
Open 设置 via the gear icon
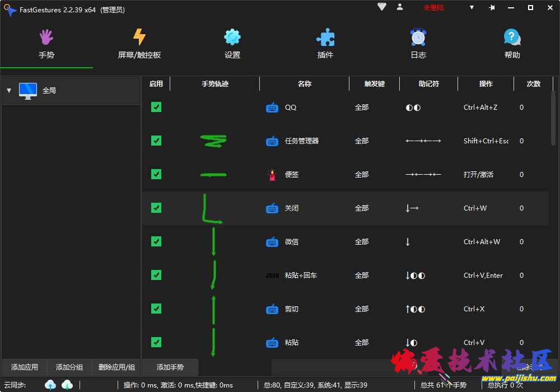tap(232, 38)
